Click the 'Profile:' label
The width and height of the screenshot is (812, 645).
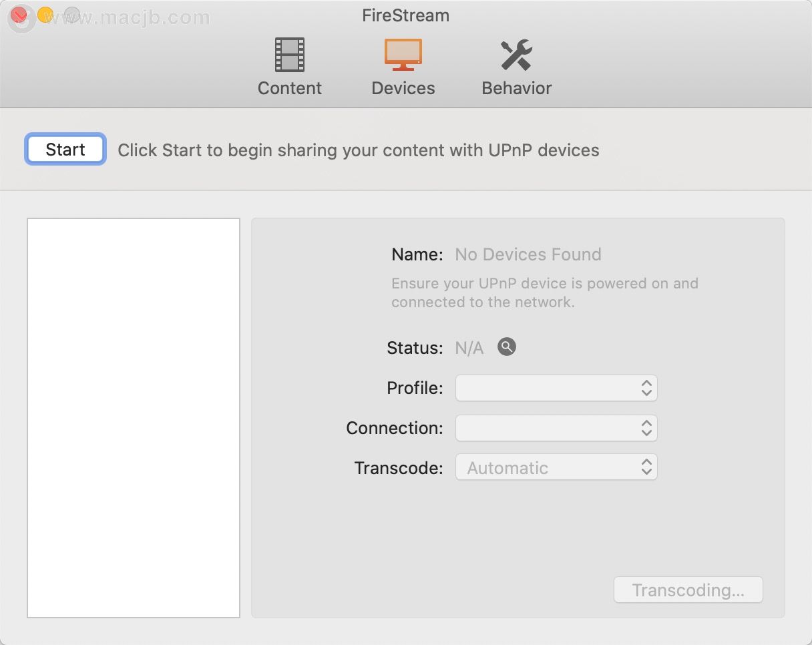click(415, 388)
